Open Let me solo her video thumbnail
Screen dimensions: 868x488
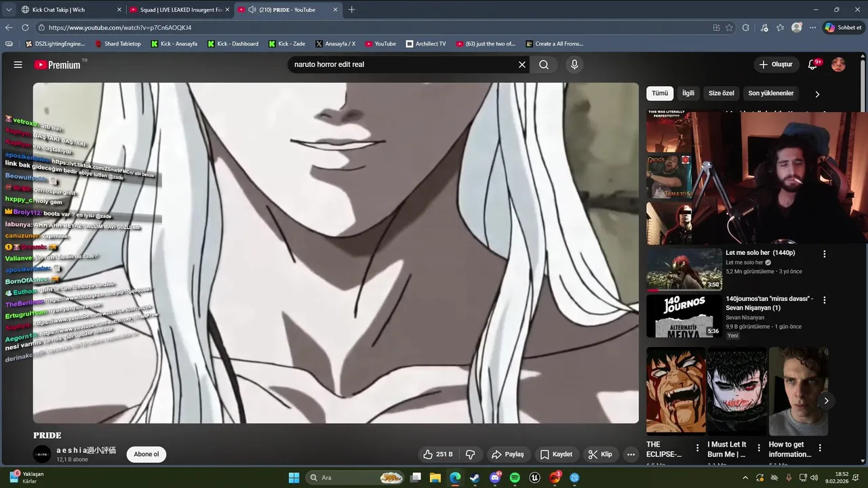point(684,269)
